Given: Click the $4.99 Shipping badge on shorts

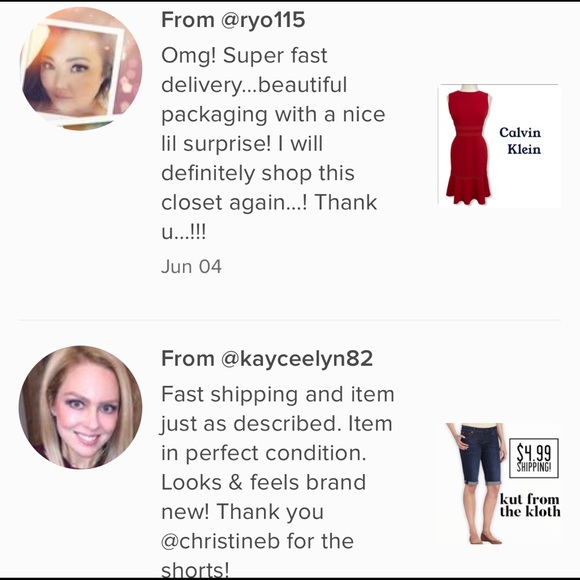Looking at the screenshot, I should 534,458.
